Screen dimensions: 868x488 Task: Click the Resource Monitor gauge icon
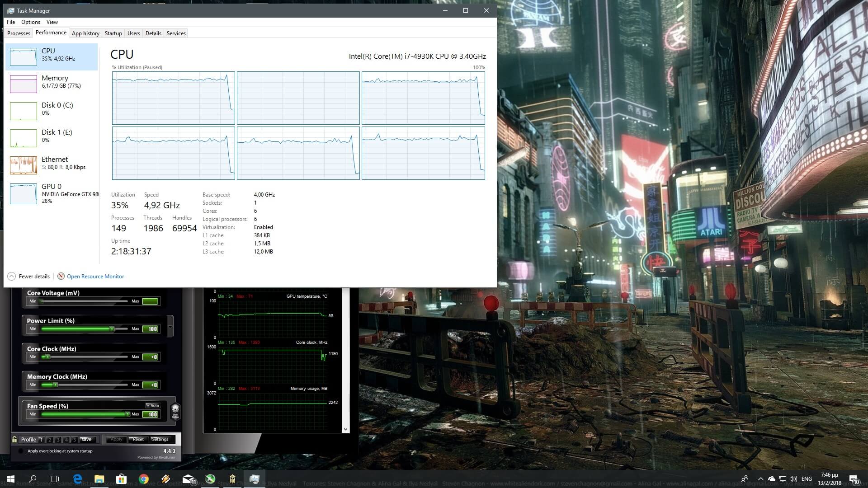[x=61, y=277]
